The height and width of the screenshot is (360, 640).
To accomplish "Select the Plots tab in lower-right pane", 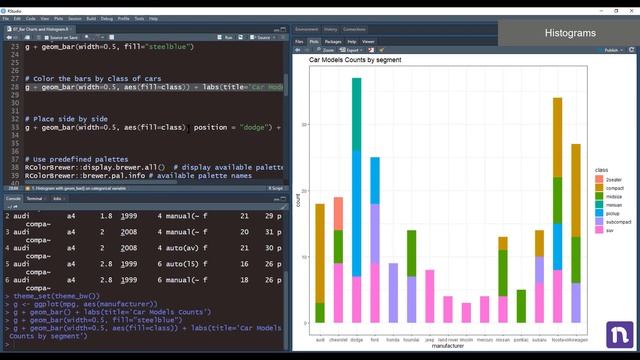I will pos(314,42).
